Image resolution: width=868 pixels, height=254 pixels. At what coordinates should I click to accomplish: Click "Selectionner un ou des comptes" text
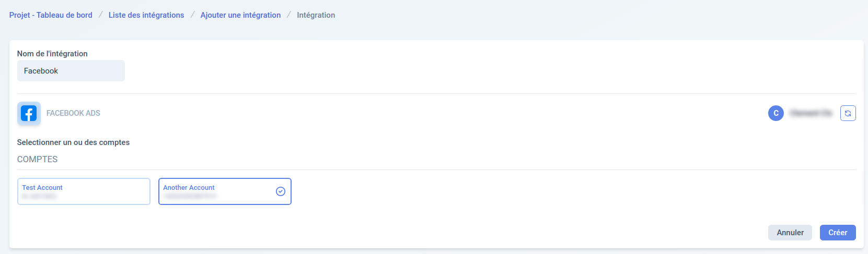coord(73,142)
